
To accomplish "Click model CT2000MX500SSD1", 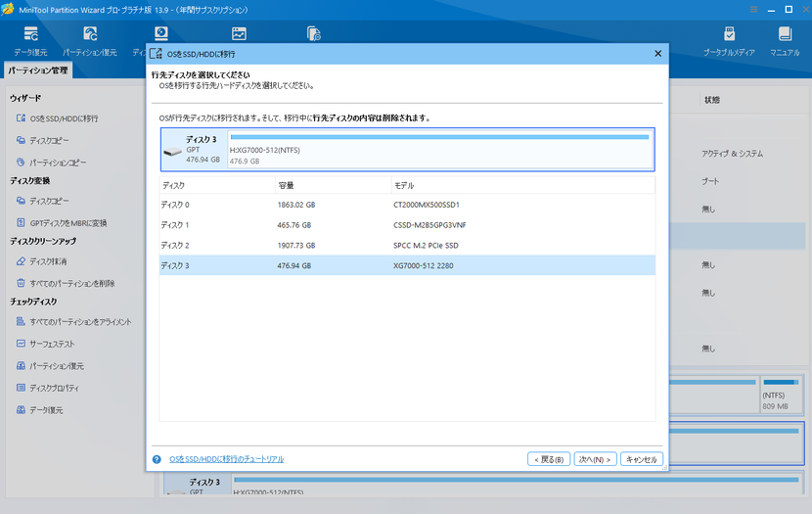I will pyautogui.click(x=427, y=205).
